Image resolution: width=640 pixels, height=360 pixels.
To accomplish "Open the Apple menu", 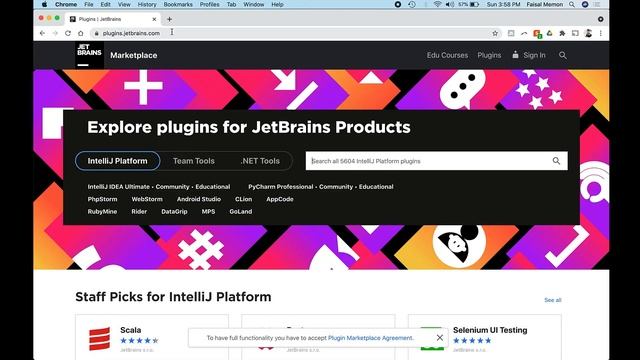I will pyautogui.click(x=44, y=4).
